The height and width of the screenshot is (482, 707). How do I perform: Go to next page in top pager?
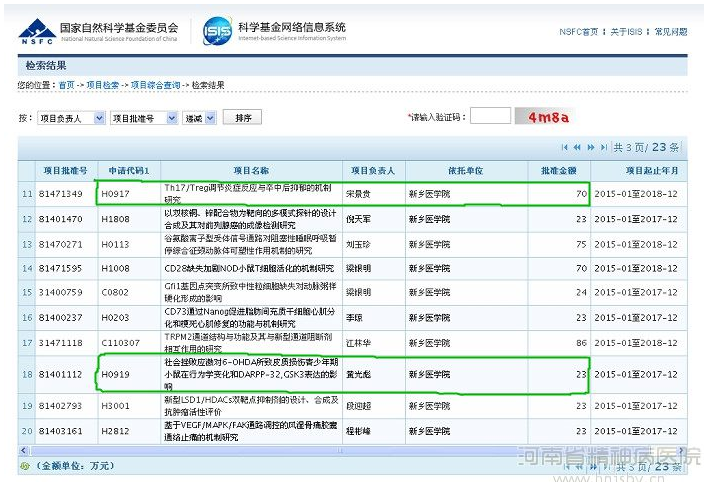point(591,147)
